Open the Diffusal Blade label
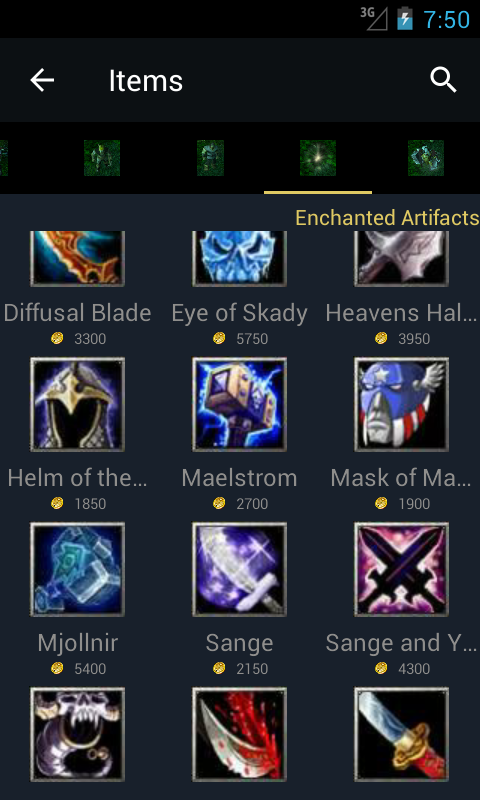This screenshot has width=480, height=800. (x=78, y=313)
